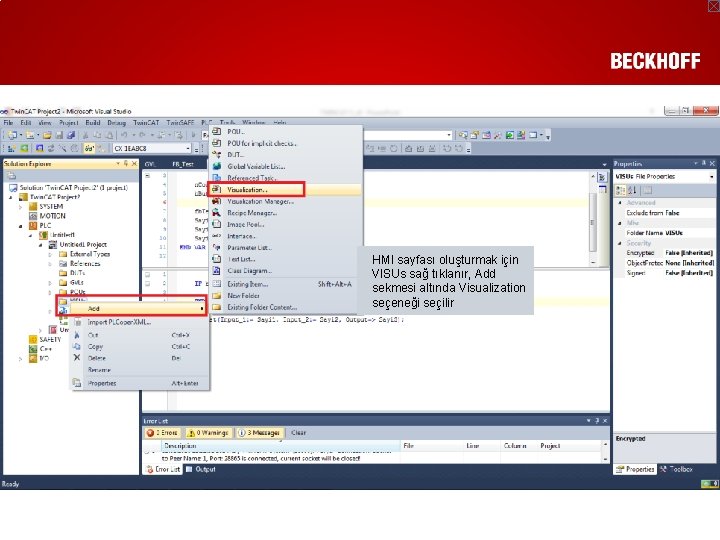This screenshot has height=540, width=720.
Task: Choose New Folder in the Add submenu
Action: [x=285, y=296]
